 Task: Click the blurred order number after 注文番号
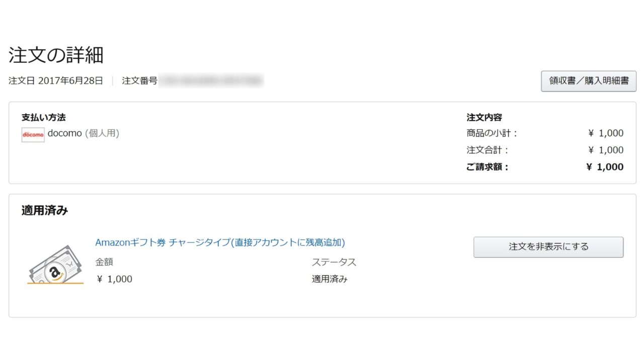[211, 80]
